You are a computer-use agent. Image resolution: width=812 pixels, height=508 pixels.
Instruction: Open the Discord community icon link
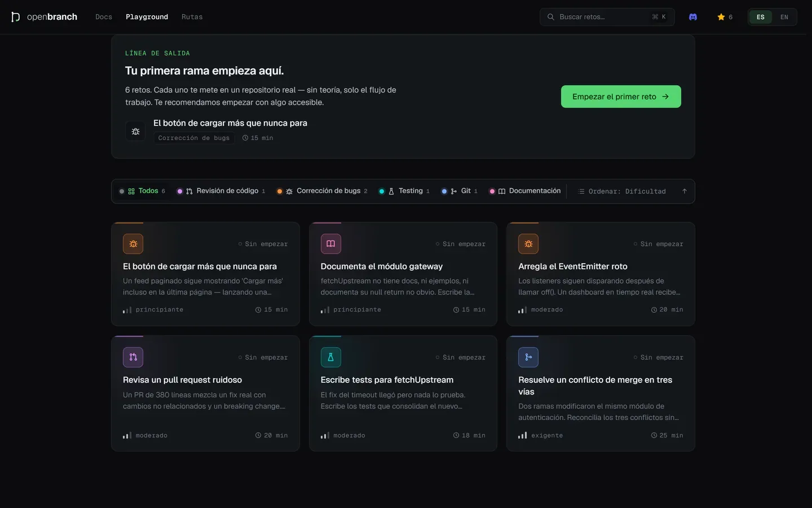tap(693, 17)
